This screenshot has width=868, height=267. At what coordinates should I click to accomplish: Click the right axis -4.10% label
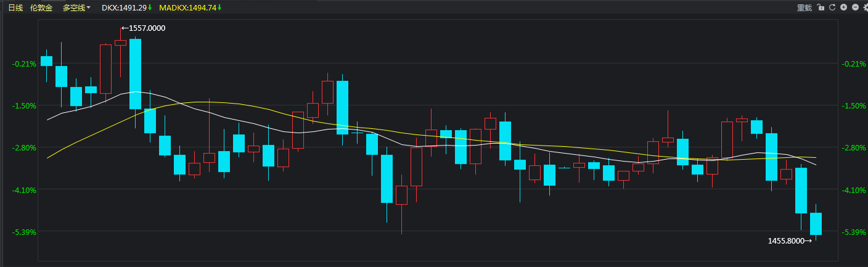(x=854, y=190)
